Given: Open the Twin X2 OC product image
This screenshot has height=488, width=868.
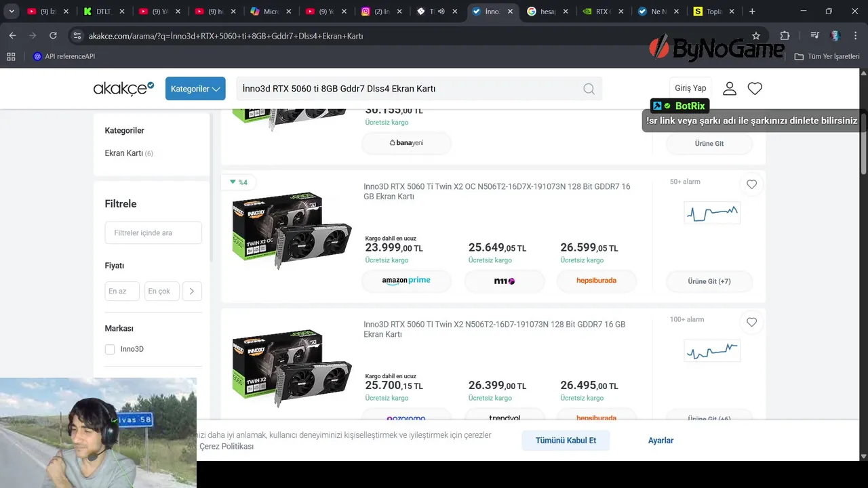Looking at the screenshot, I should tap(292, 230).
